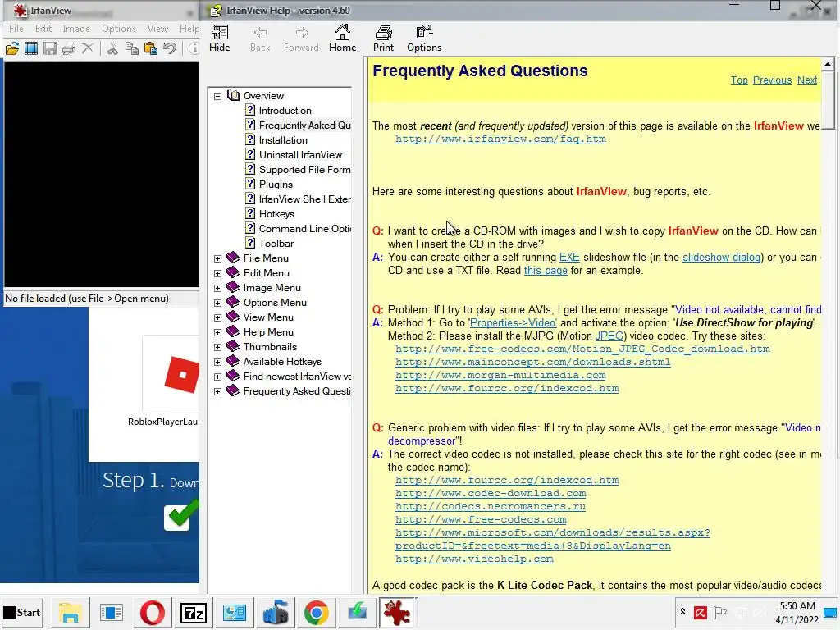Viewport: 840px width, 630px height.
Task: Click the red antivirus tray icon
Action: pos(701,612)
